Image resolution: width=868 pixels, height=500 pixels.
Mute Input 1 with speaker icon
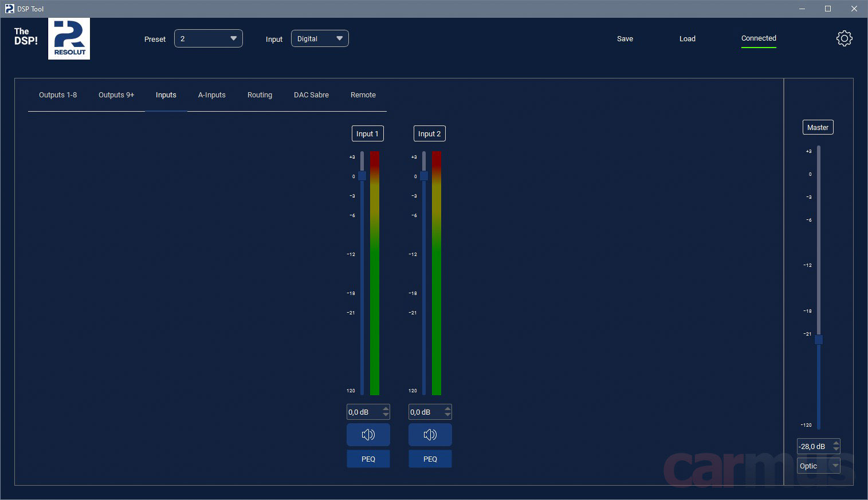tap(368, 435)
